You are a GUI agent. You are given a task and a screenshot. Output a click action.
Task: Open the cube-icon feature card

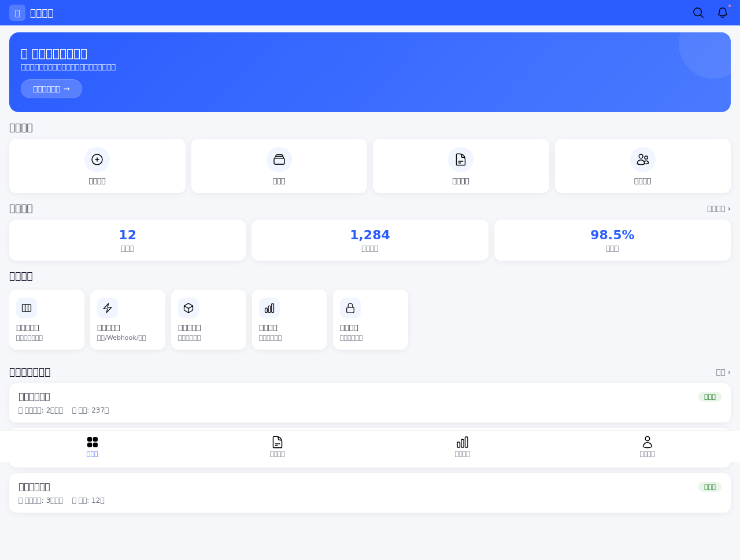pyautogui.click(x=209, y=320)
